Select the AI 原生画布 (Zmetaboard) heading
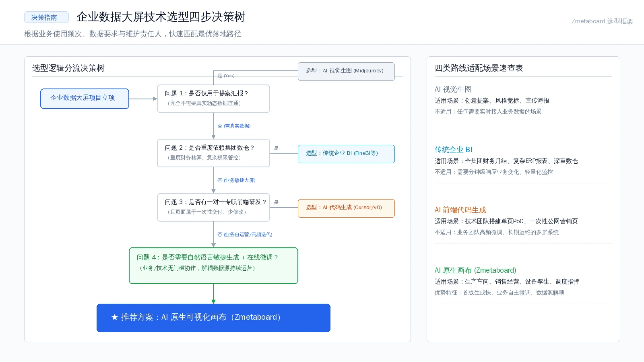Viewport: 644px width, 362px height. 475,270
